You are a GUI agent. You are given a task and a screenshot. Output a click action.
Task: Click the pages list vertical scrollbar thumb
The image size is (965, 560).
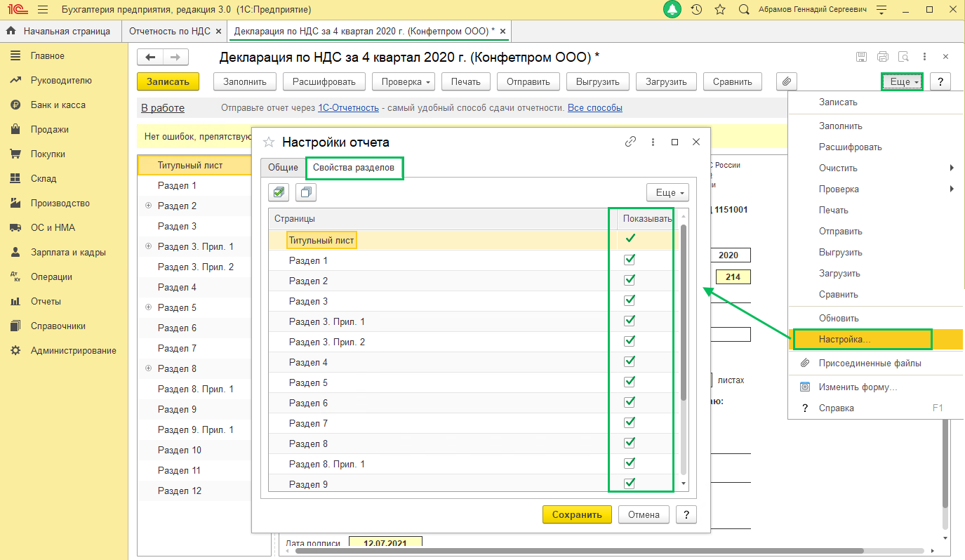[684, 312]
